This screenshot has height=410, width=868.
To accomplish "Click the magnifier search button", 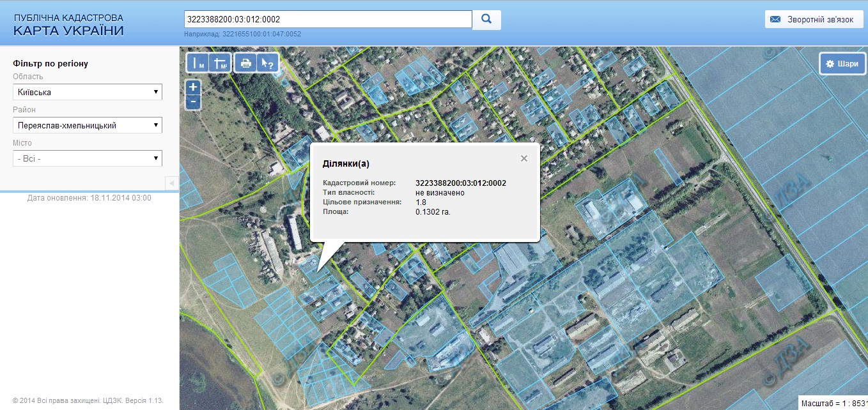I will (486, 19).
